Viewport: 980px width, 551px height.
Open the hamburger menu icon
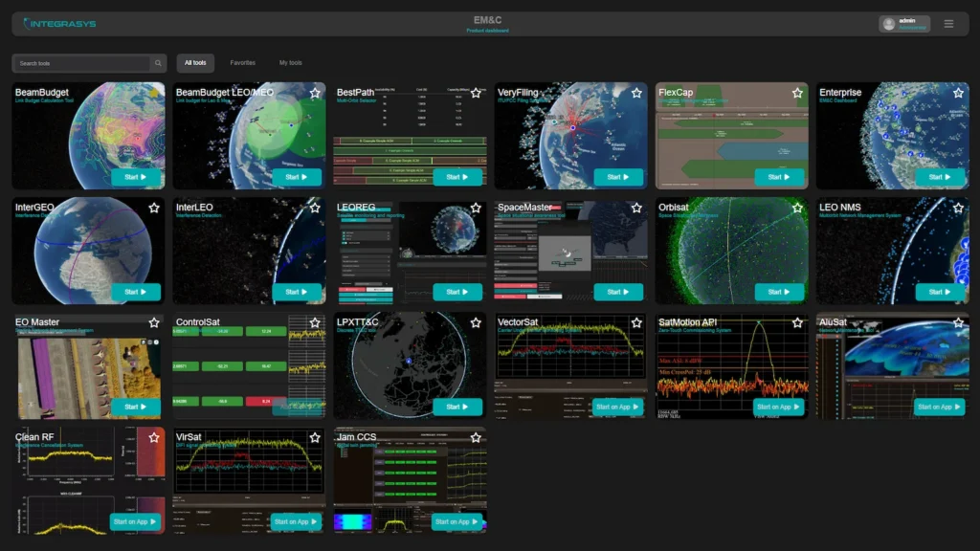pyautogui.click(x=948, y=24)
